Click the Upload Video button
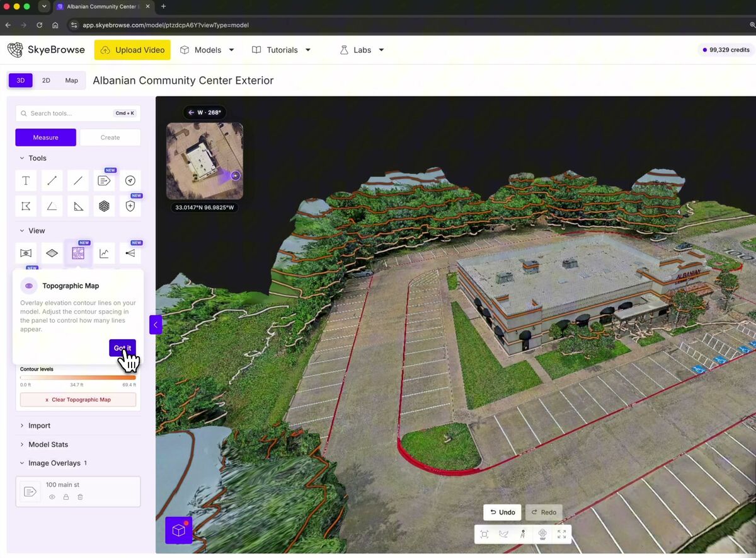The width and height of the screenshot is (756, 558). pyautogui.click(x=132, y=50)
